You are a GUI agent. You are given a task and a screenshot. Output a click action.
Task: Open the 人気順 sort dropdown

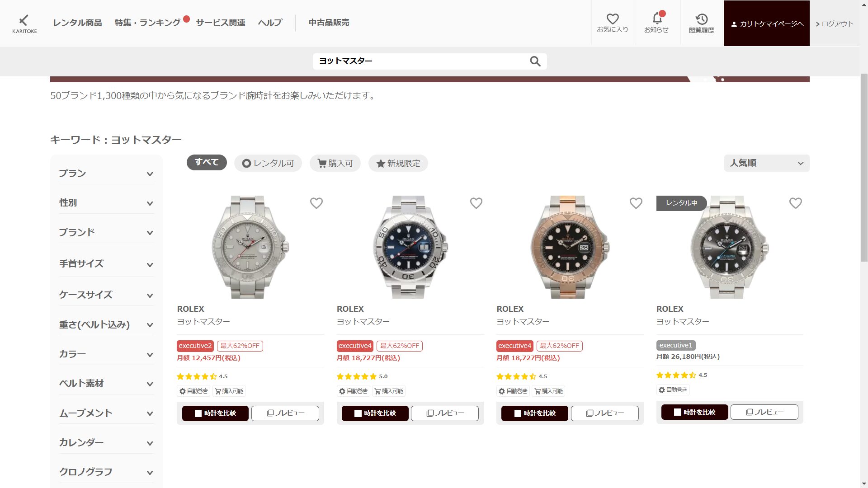767,163
